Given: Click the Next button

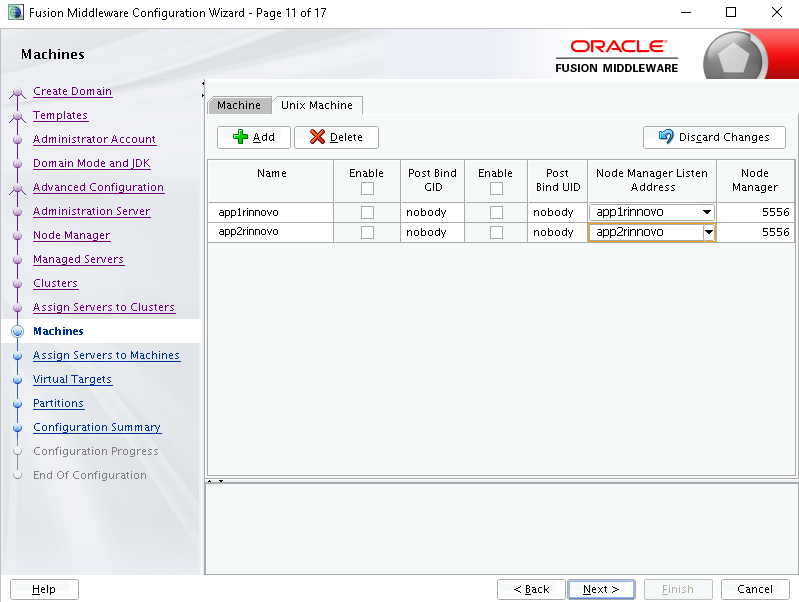Looking at the screenshot, I should tap(601, 589).
